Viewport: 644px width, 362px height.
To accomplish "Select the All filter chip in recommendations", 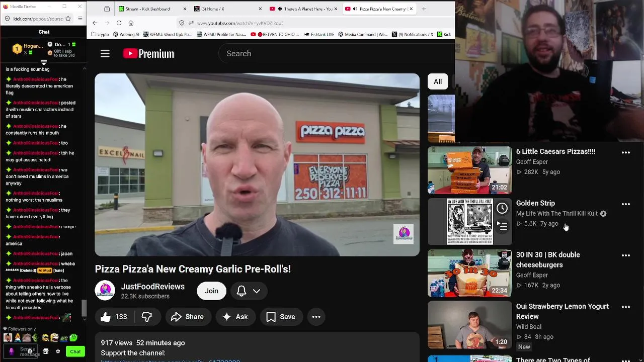I will [x=438, y=81].
